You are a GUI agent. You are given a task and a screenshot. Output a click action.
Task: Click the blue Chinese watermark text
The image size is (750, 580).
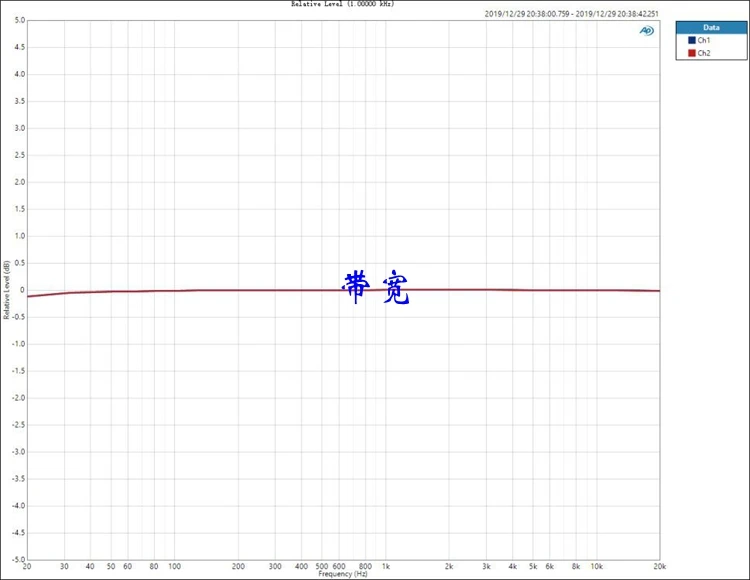(x=377, y=288)
